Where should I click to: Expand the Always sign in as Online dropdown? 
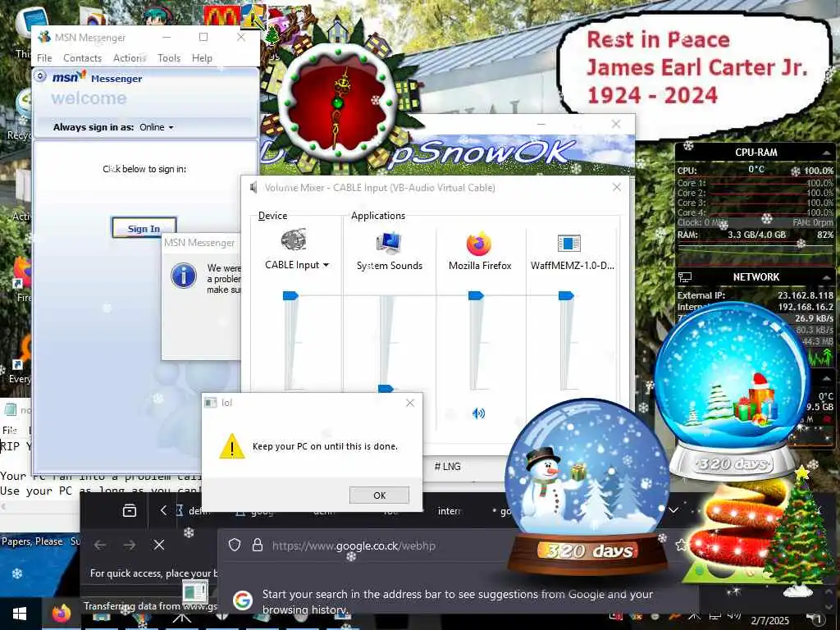pyautogui.click(x=157, y=127)
